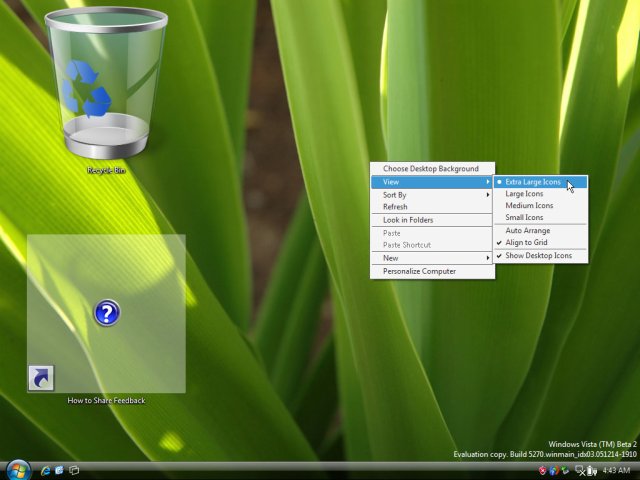Enable Auto Arrange for desktop icons
This screenshot has width=640, height=480.
527,231
